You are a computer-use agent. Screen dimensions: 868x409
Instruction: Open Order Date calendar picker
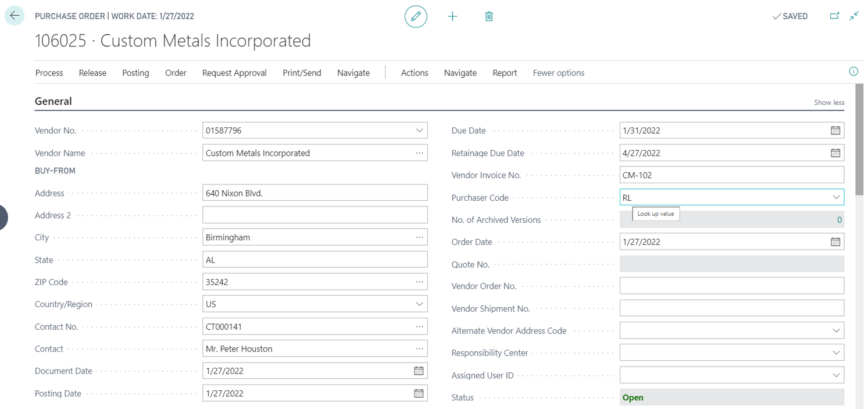(835, 242)
